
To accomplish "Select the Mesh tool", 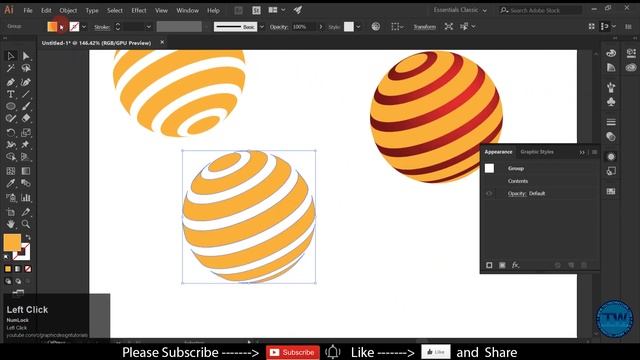I will pos(11,171).
